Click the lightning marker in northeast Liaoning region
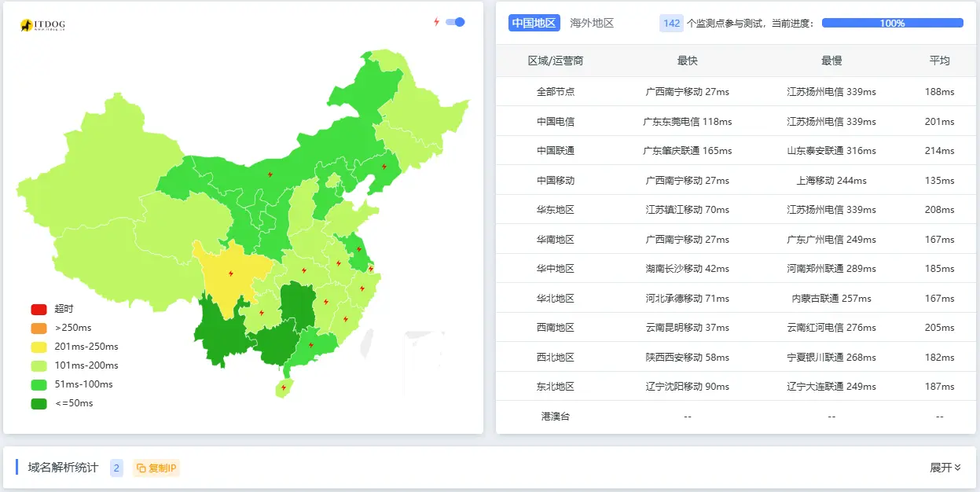This screenshot has height=492, width=980. click(x=384, y=167)
